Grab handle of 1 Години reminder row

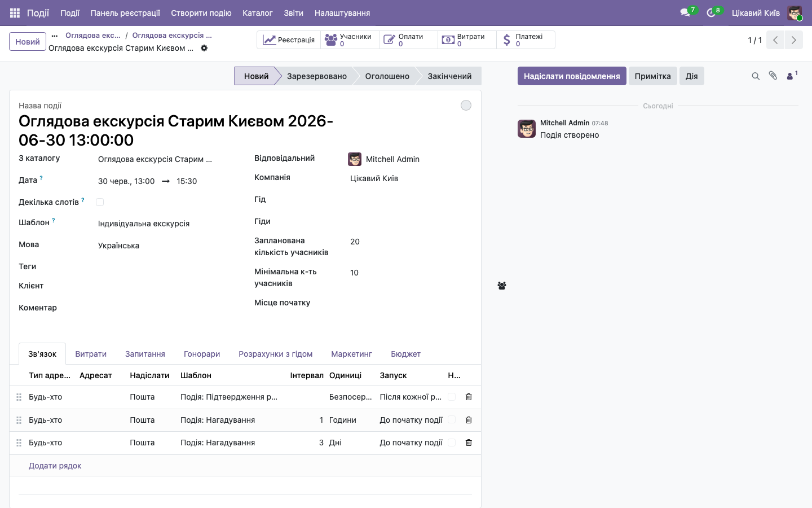(x=19, y=421)
